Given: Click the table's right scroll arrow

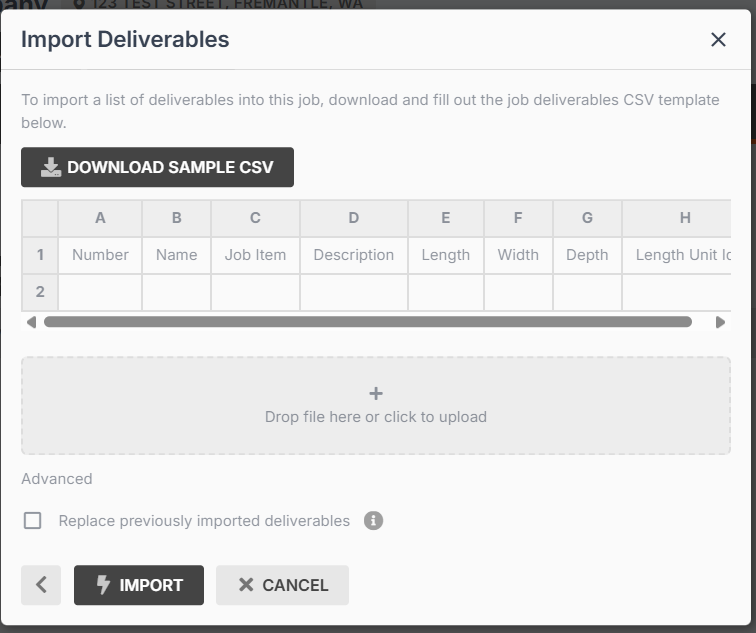Looking at the screenshot, I should pyautogui.click(x=720, y=322).
